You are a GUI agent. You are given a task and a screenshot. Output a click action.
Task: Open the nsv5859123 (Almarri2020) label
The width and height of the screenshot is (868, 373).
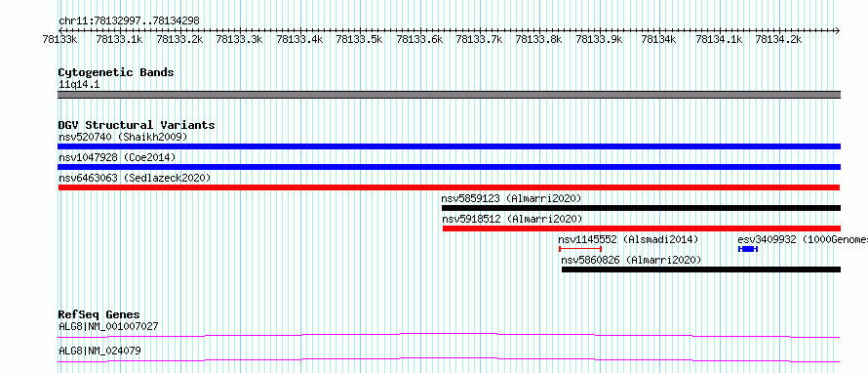click(x=511, y=198)
